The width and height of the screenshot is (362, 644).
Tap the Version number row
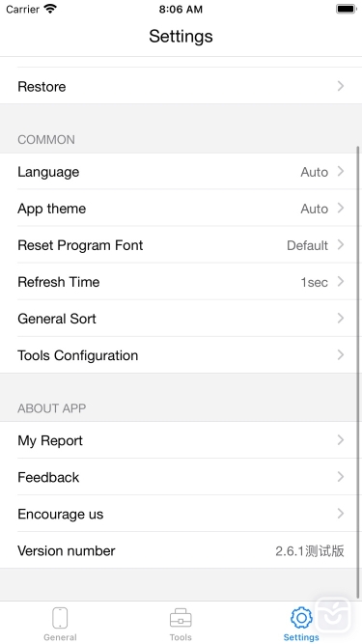pos(181,550)
